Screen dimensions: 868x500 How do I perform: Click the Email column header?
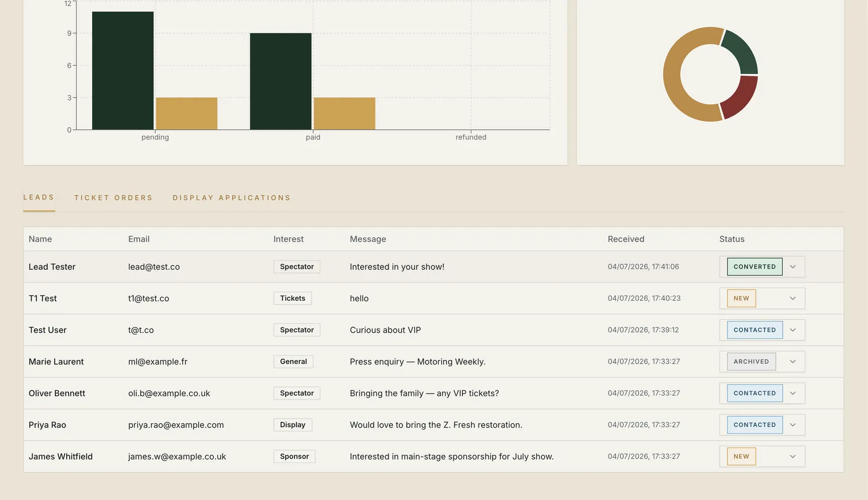pyautogui.click(x=139, y=239)
